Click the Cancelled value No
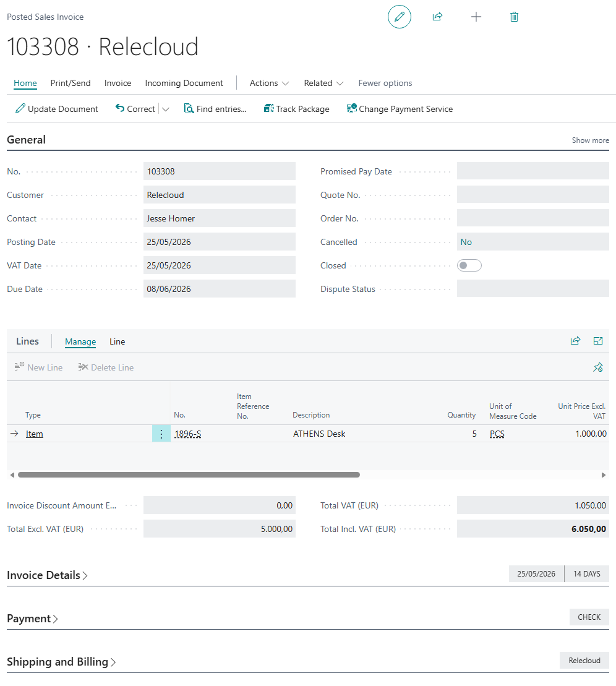Screen dimensions: 616x686 click(466, 242)
